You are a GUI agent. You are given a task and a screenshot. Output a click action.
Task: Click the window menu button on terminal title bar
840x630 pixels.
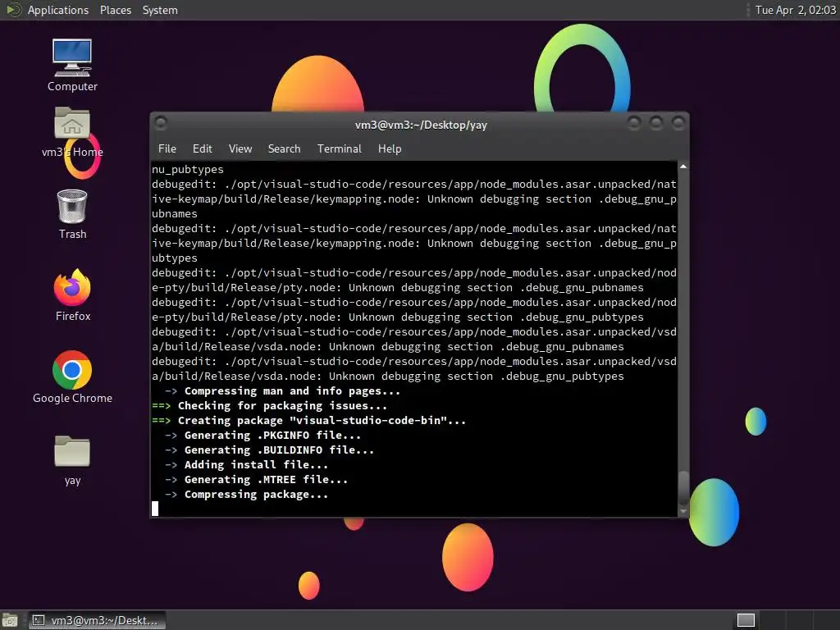coord(161,124)
